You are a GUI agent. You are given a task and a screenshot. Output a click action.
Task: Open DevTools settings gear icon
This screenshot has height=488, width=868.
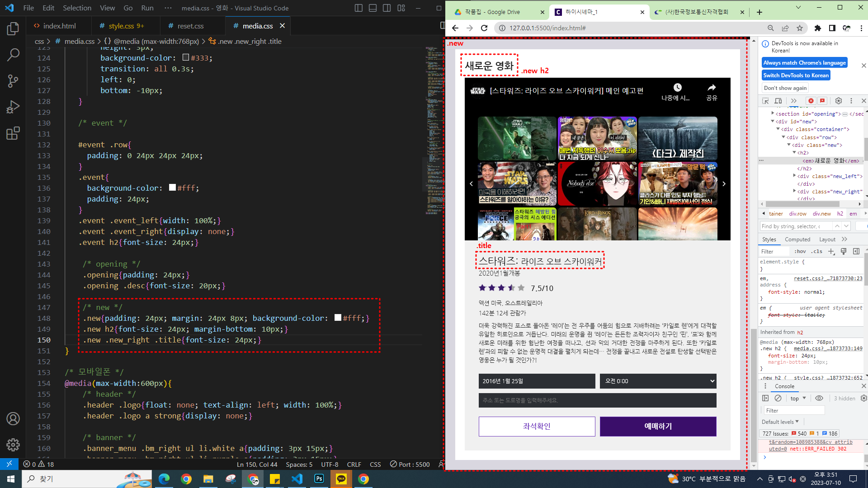tap(839, 101)
